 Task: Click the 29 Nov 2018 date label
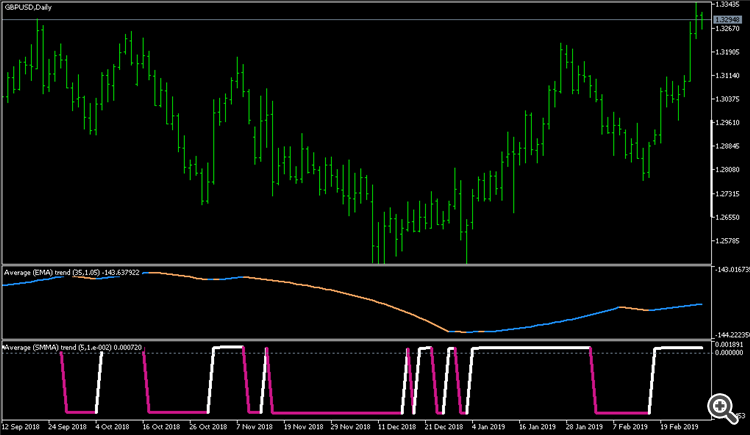click(350, 426)
